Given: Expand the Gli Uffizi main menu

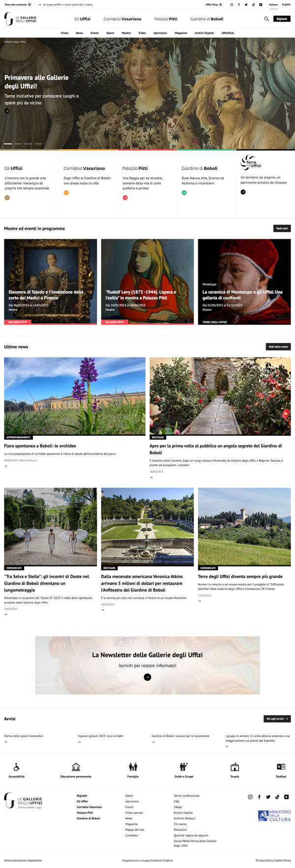Looking at the screenshot, I should pyautogui.click(x=82, y=19).
